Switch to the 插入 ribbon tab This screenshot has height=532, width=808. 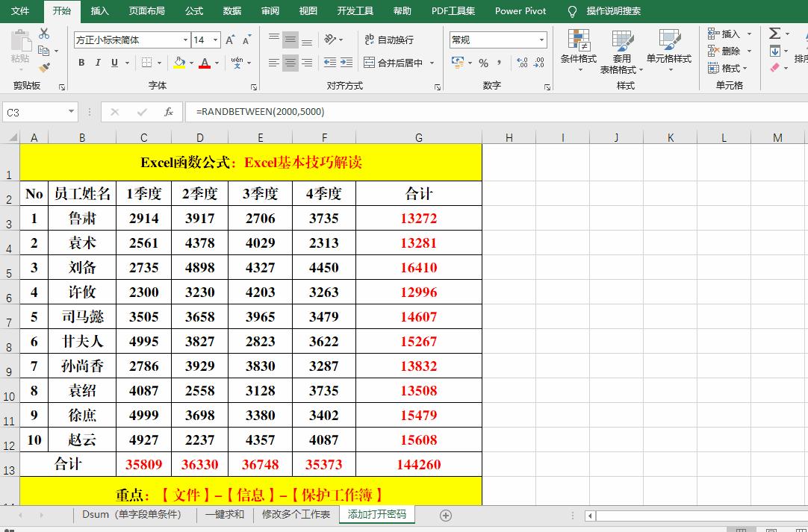click(x=101, y=11)
